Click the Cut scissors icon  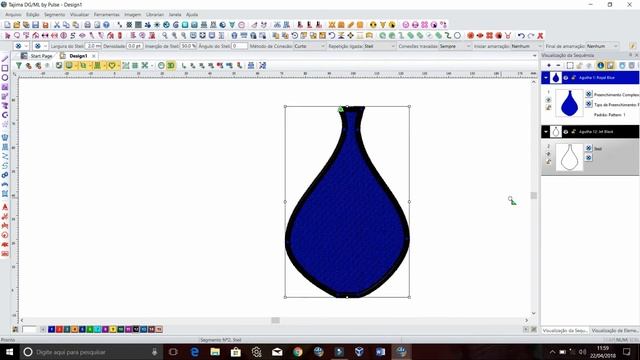(57, 25)
